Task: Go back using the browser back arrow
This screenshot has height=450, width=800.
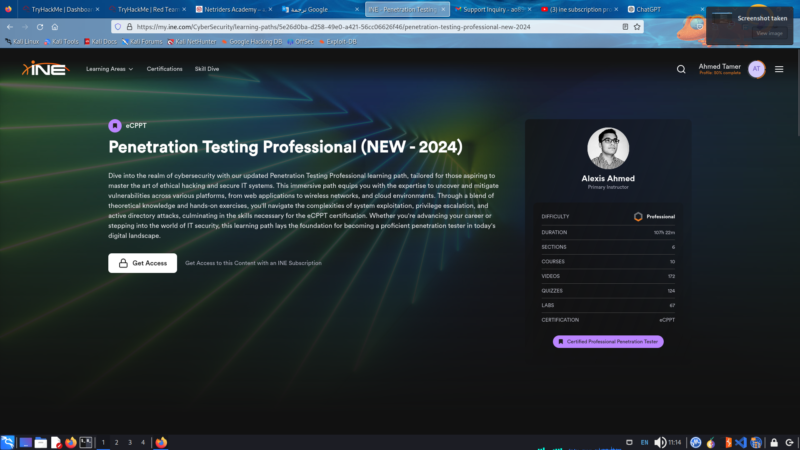Action: 10,27
